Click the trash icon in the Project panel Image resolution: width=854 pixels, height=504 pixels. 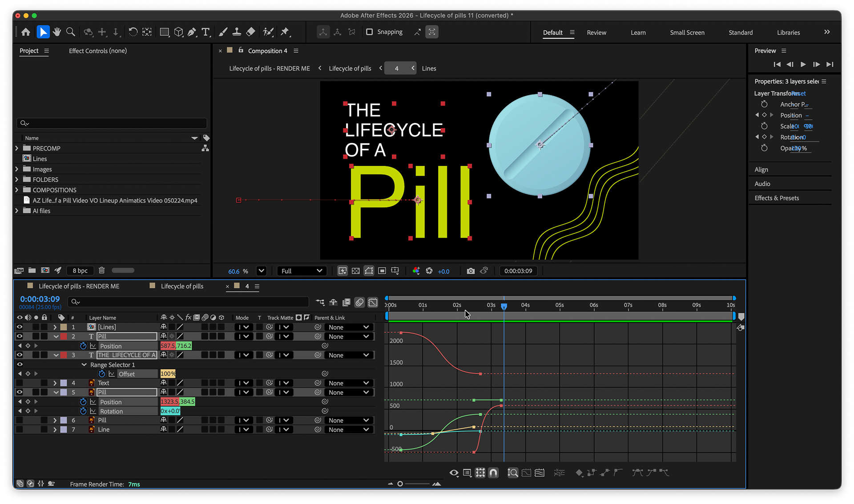click(101, 270)
